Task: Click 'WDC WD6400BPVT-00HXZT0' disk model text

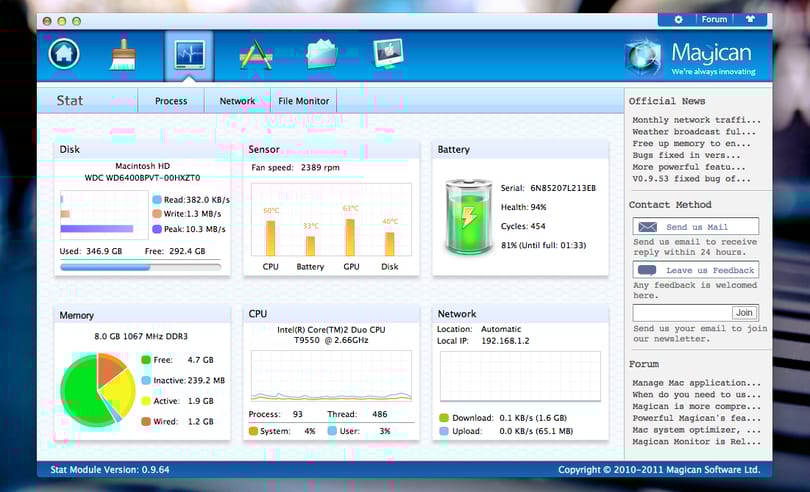Action: click(143, 178)
